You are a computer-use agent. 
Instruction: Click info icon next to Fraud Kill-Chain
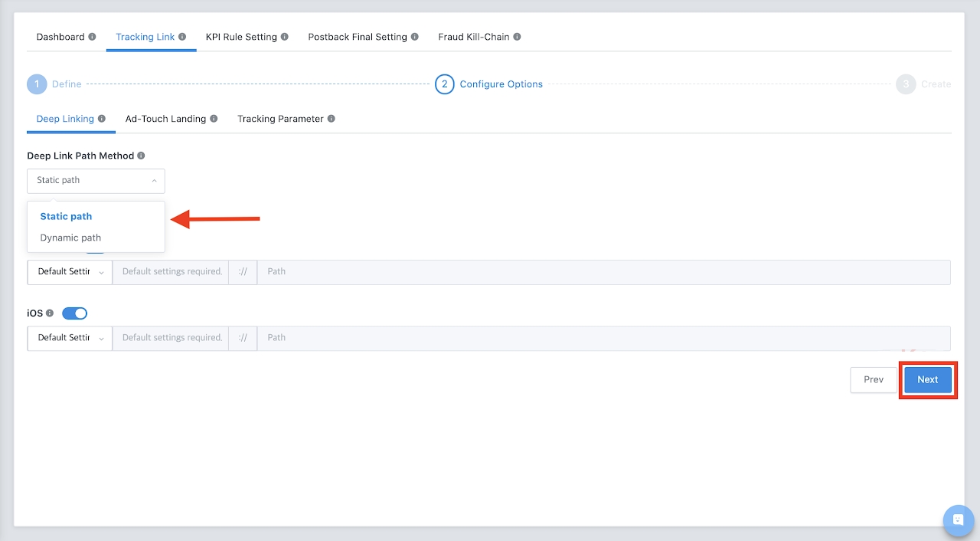click(x=517, y=37)
